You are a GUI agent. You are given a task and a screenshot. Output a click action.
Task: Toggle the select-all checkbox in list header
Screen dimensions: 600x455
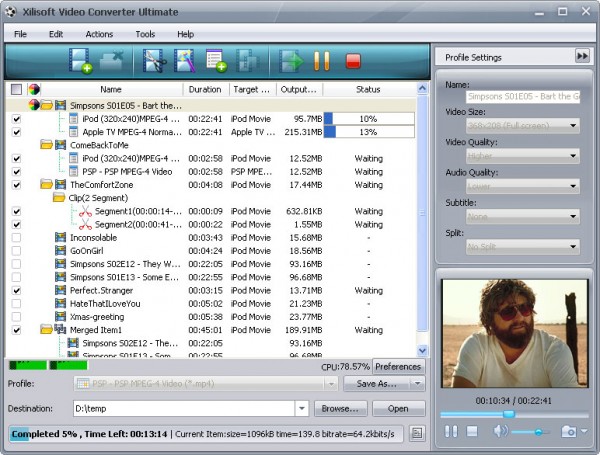coord(16,89)
